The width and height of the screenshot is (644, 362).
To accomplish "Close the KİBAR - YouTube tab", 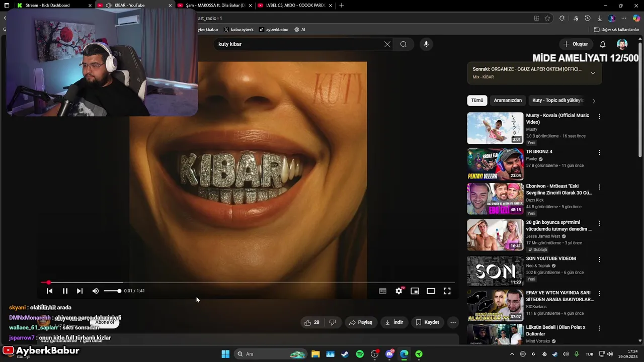I will (170, 5).
